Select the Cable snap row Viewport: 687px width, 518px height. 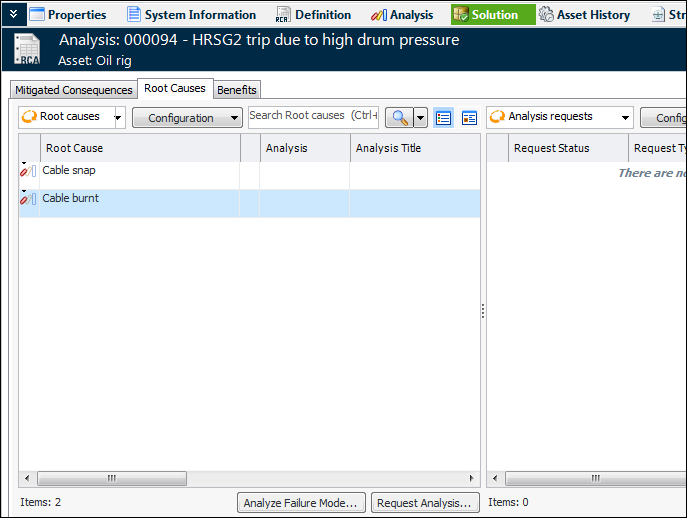click(x=250, y=175)
